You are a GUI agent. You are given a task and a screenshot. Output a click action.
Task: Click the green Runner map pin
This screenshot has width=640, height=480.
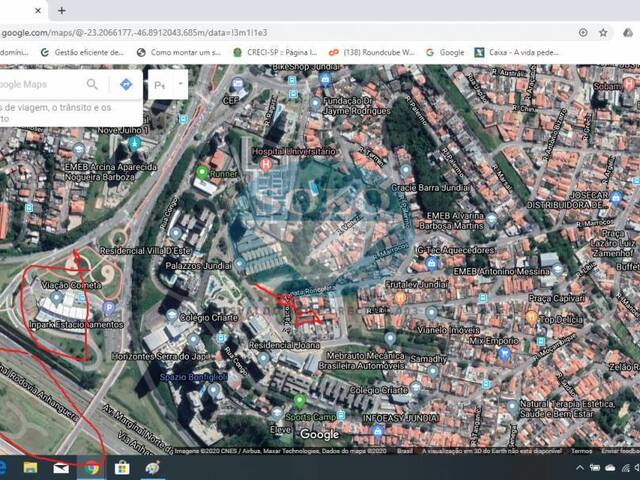[202, 173]
